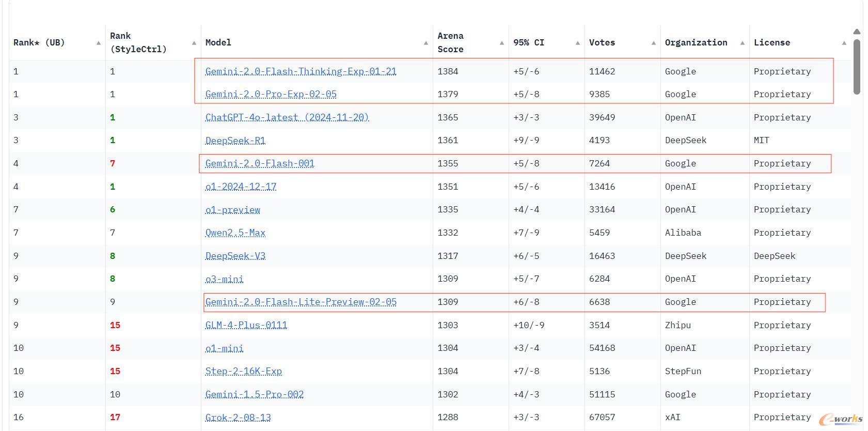Select Arena Score value 1379
Viewport: 868px width, 431px height.
tap(448, 94)
